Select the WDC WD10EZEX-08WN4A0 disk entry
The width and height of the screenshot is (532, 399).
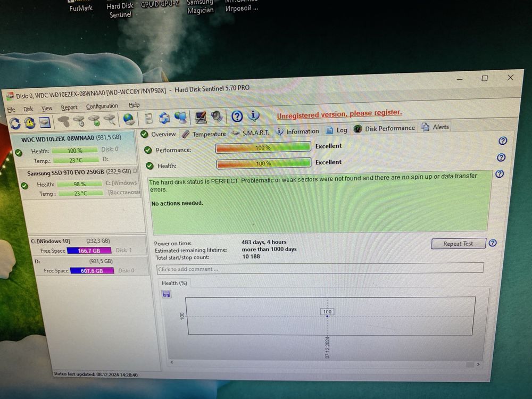(x=73, y=148)
